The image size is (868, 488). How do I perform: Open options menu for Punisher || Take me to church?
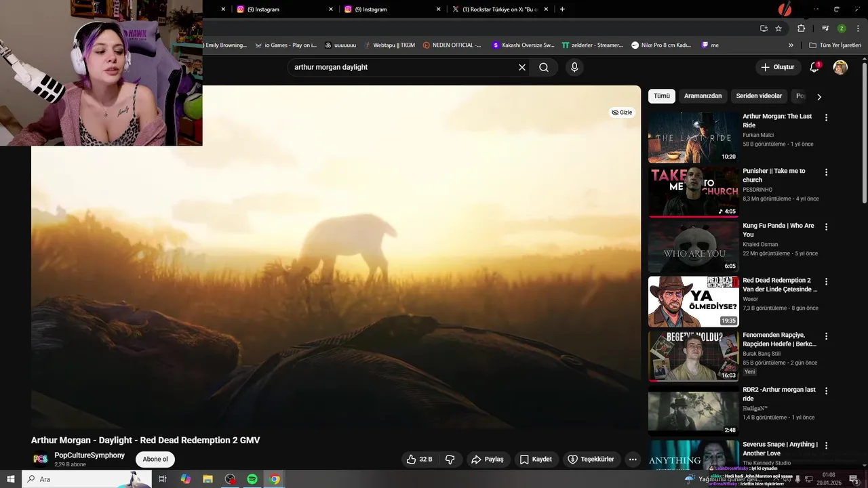click(x=826, y=172)
